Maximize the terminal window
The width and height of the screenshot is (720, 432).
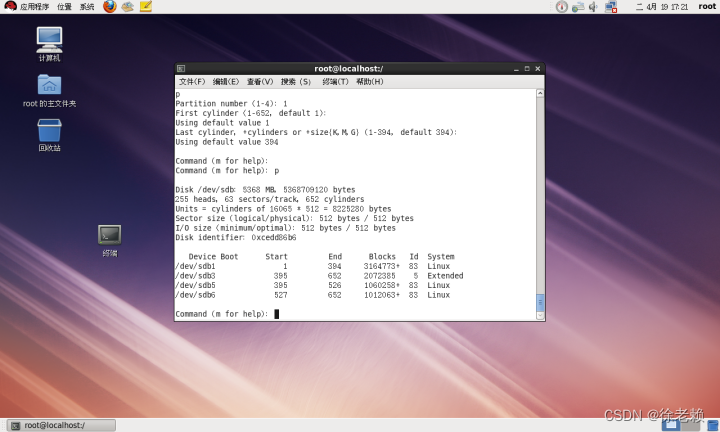coord(527,69)
